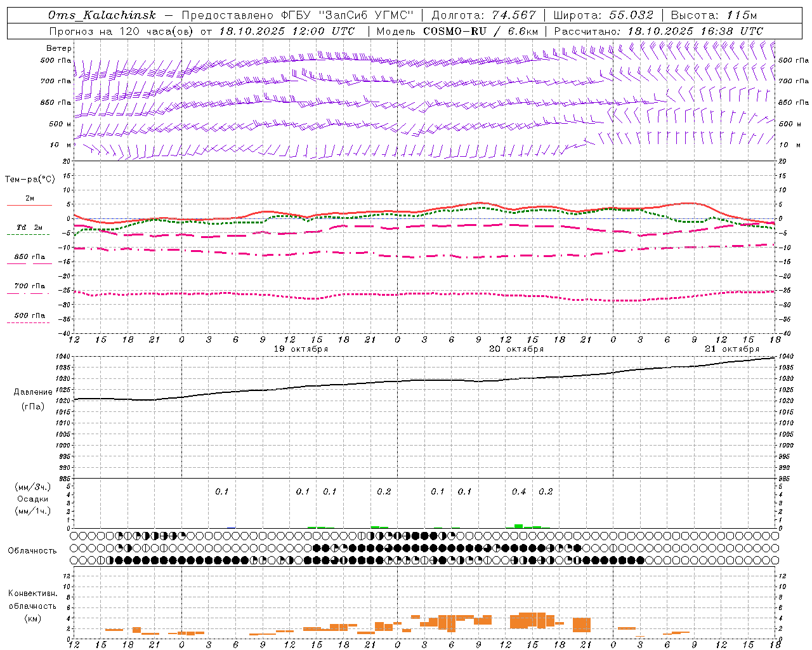This screenshot has height=650, width=812.
Task: Click the tallest green precipitation bar on 20 октября
Action: coord(519,526)
